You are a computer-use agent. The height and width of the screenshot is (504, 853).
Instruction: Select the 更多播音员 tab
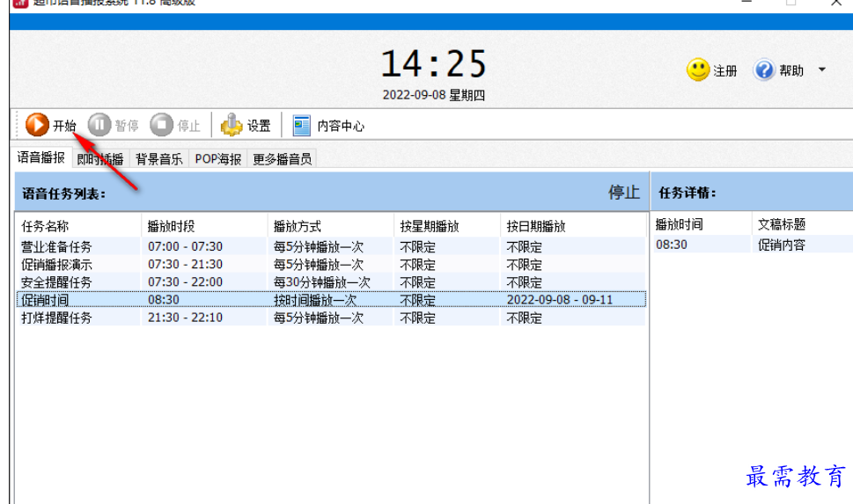(281, 159)
